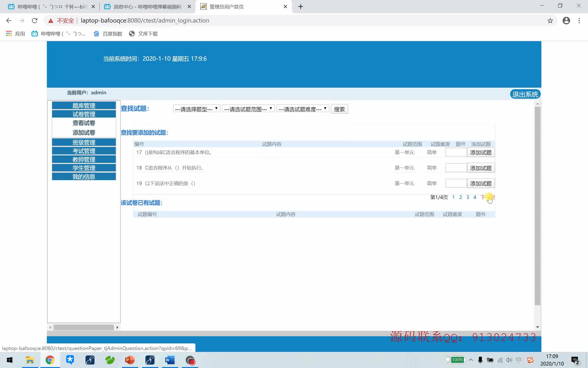Click the Sogou input method tray icon
Image resolution: width=588 pixels, height=368 pixels.
point(530,360)
